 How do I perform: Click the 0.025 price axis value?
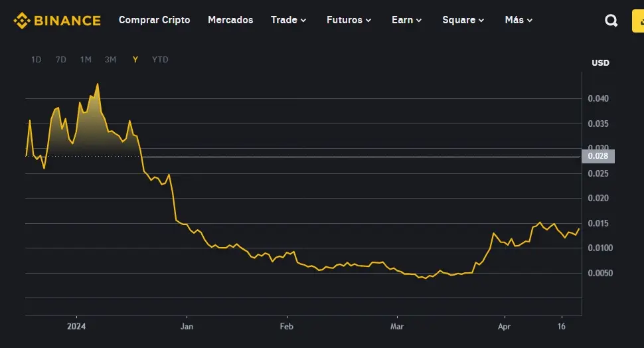click(x=598, y=173)
